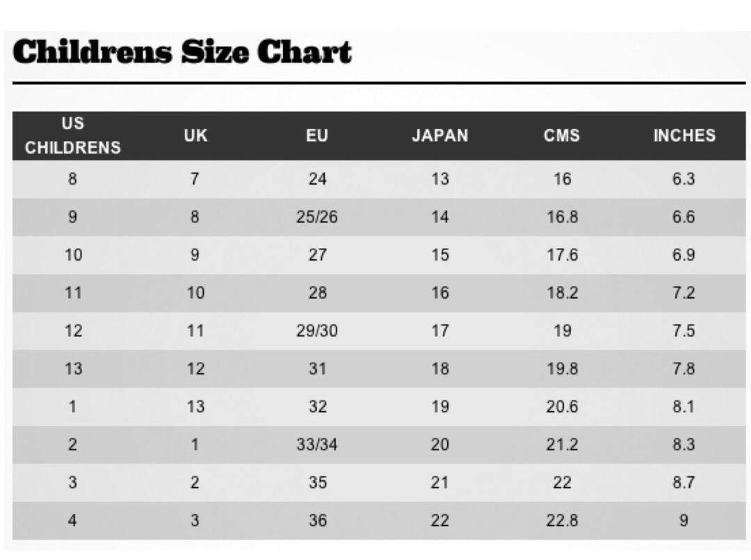Click the 16.8 centimeters cell
The width and height of the screenshot is (751, 560).
[563, 217]
